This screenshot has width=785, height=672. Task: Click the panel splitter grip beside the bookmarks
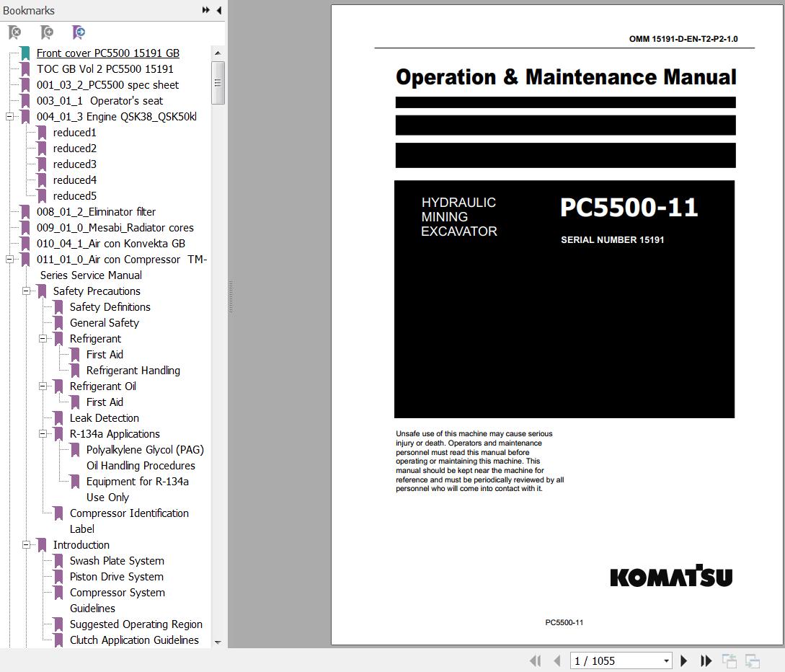tap(231, 297)
